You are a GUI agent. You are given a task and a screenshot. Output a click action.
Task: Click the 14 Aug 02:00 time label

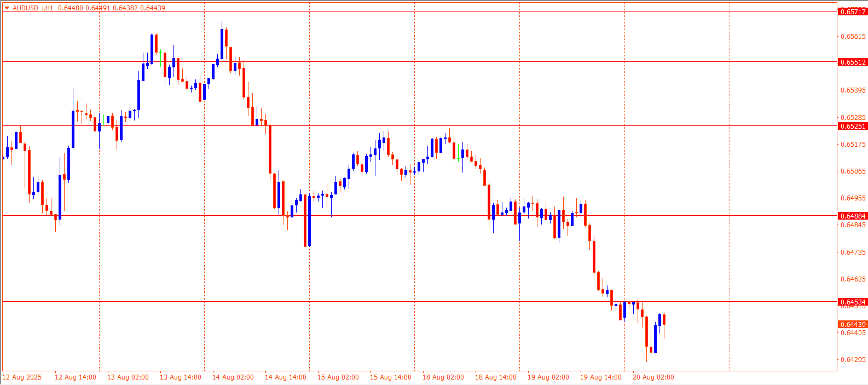[x=233, y=377]
